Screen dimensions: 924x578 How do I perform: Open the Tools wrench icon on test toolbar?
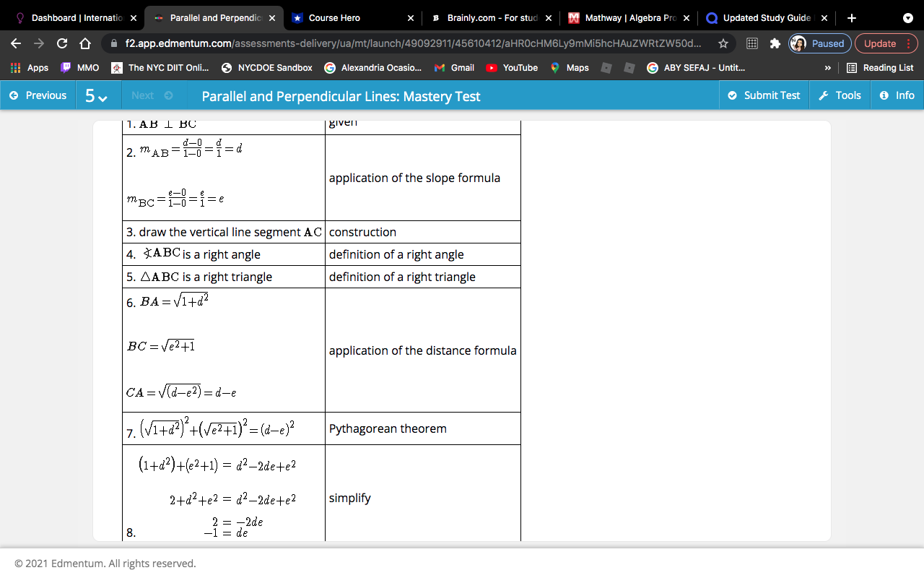point(840,95)
